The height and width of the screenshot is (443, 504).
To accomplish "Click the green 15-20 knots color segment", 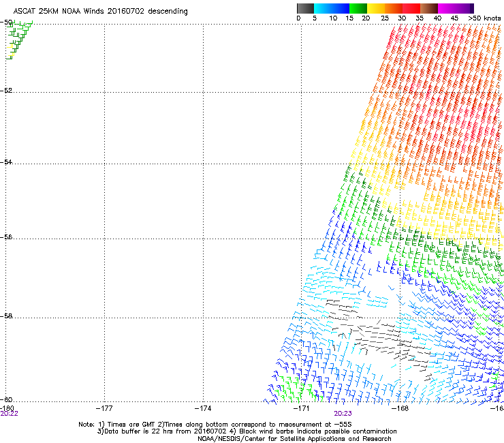I will (358, 8).
